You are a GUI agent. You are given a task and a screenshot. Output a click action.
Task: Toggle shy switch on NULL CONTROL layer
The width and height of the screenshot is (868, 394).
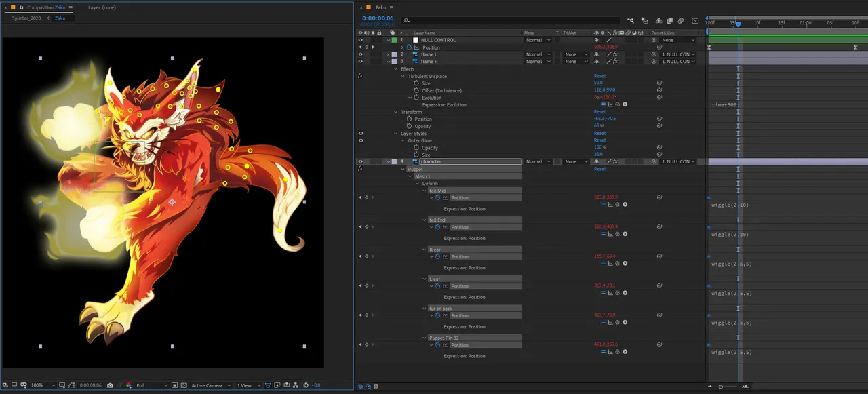(x=597, y=40)
